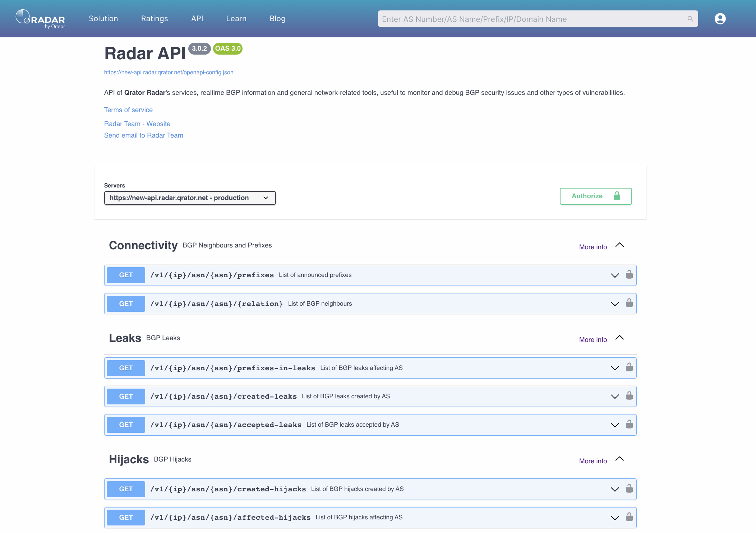Click the Radar by Qrator logo
The image size is (756, 533).
(40, 19)
